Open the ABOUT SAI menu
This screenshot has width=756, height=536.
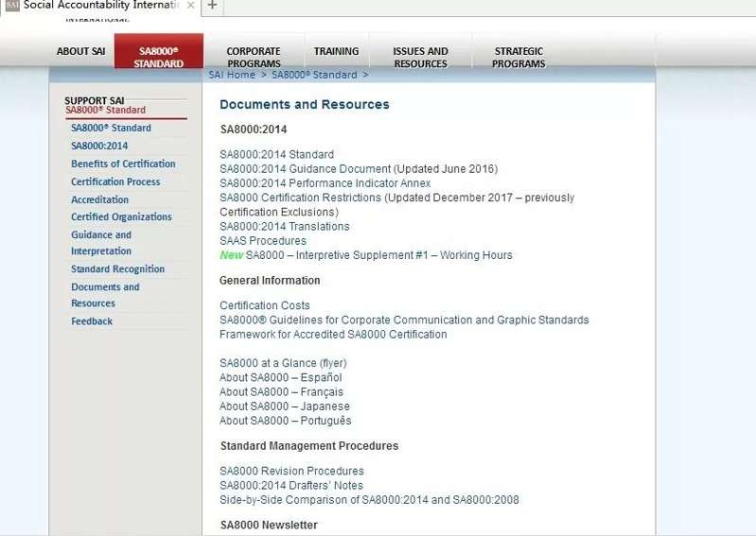click(x=81, y=52)
